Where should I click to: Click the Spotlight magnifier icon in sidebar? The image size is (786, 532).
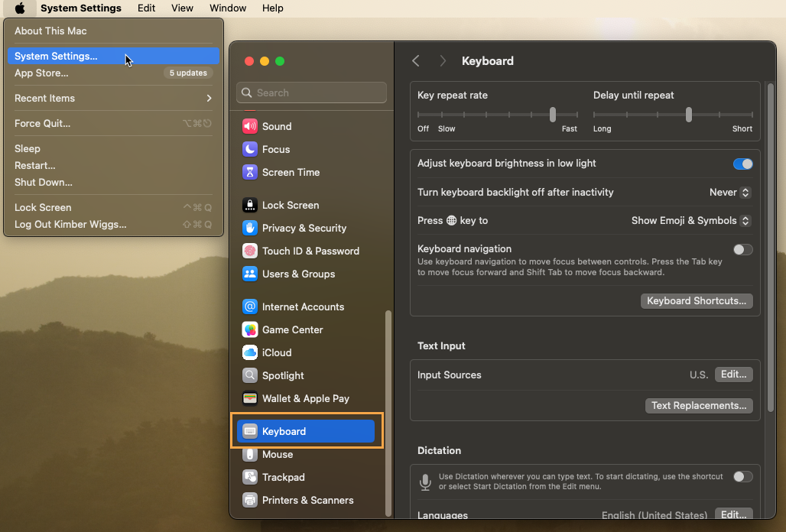249,376
